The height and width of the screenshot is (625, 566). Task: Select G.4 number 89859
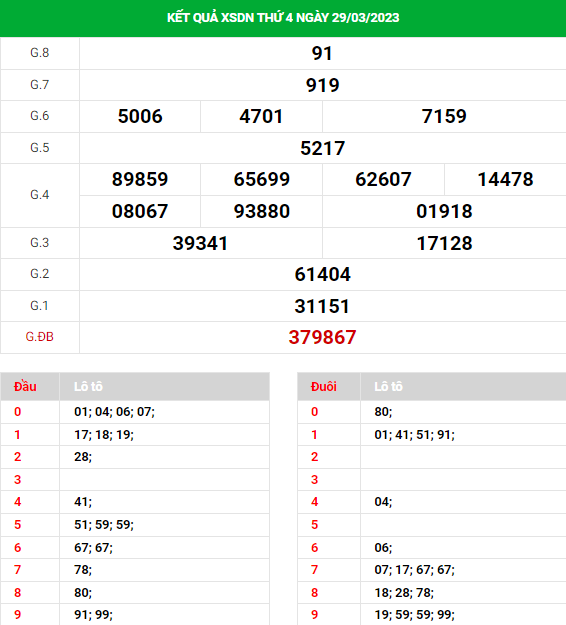pos(140,179)
